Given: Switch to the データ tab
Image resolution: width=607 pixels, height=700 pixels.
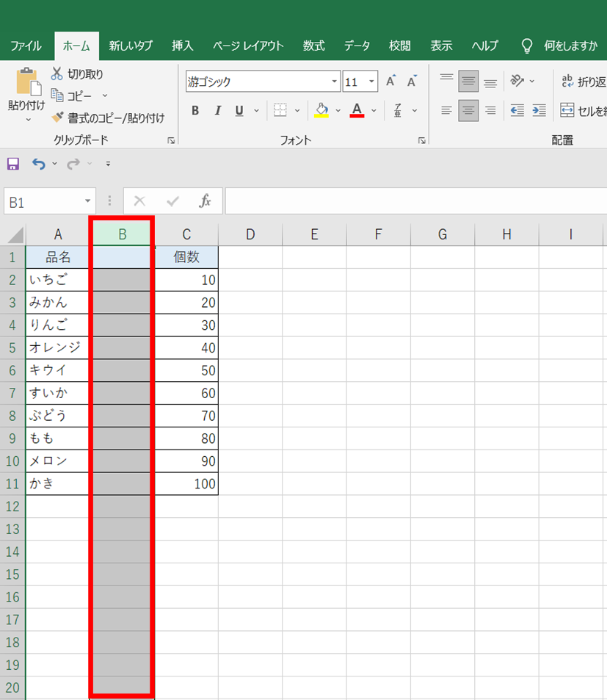Looking at the screenshot, I should pos(357,46).
